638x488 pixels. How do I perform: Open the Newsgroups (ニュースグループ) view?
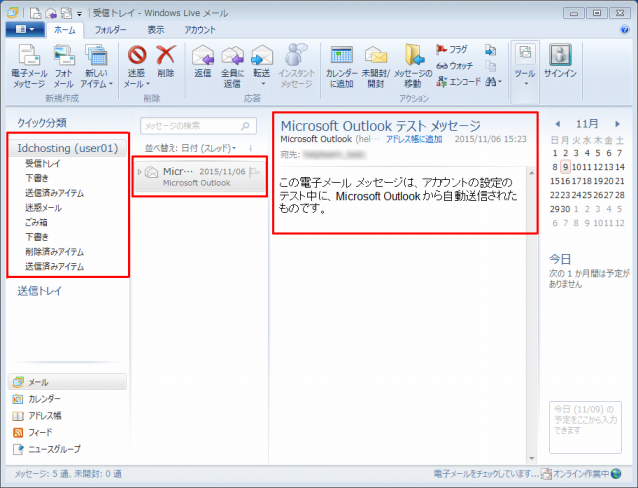pyautogui.click(x=47, y=449)
